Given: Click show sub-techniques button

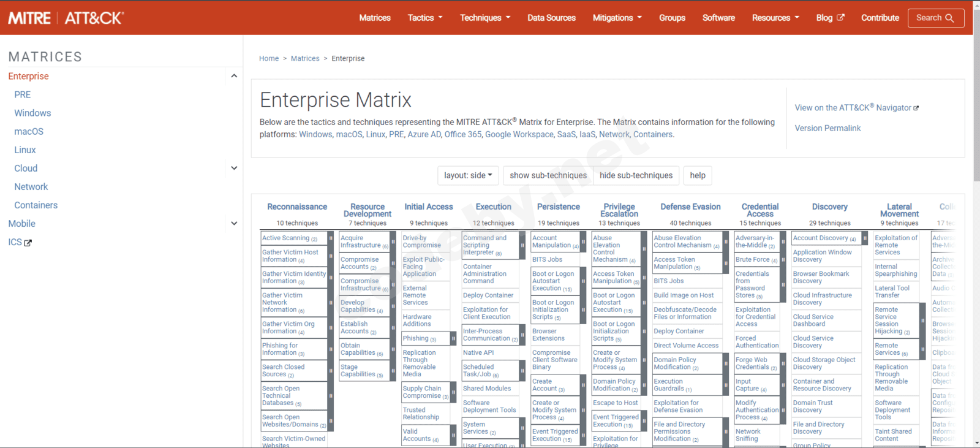Looking at the screenshot, I should (548, 175).
